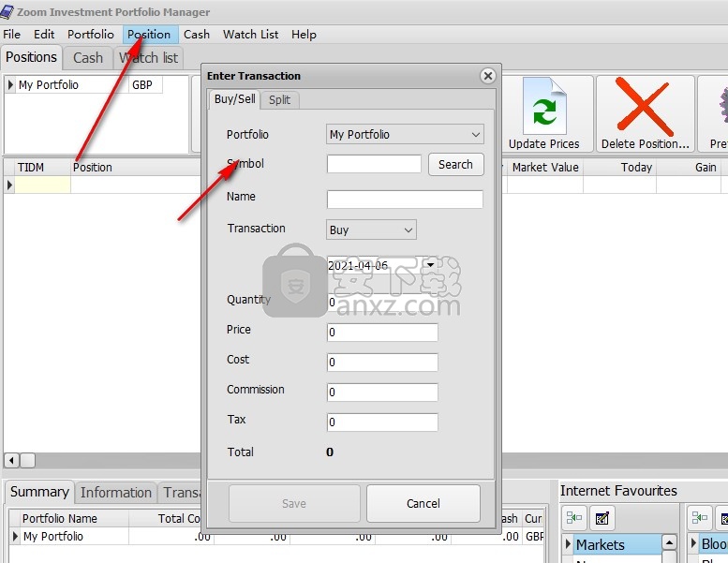Open the Position menu
728x563 pixels.
coord(149,35)
